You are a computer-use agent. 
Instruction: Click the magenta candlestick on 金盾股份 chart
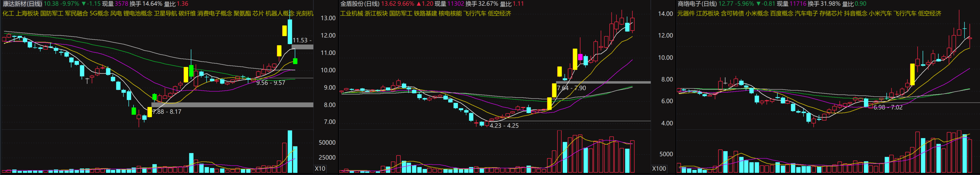[x=580, y=57]
